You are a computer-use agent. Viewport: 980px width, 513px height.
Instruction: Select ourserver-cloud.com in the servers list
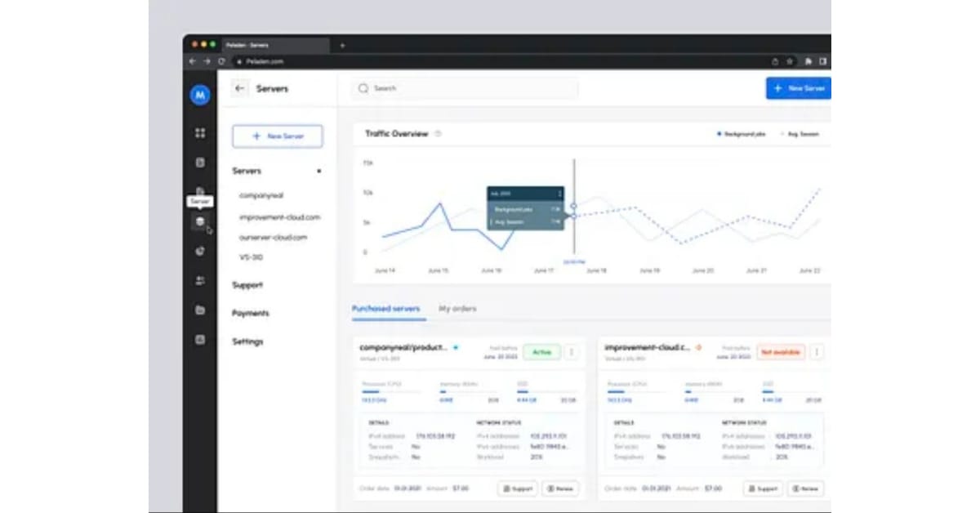(273, 238)
